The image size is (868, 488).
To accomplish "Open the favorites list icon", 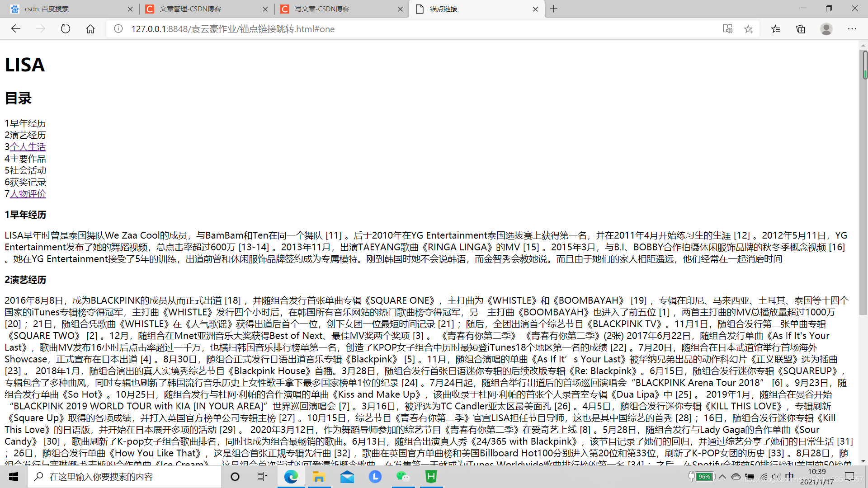I will pyautogui.click(x=776, y=29).
